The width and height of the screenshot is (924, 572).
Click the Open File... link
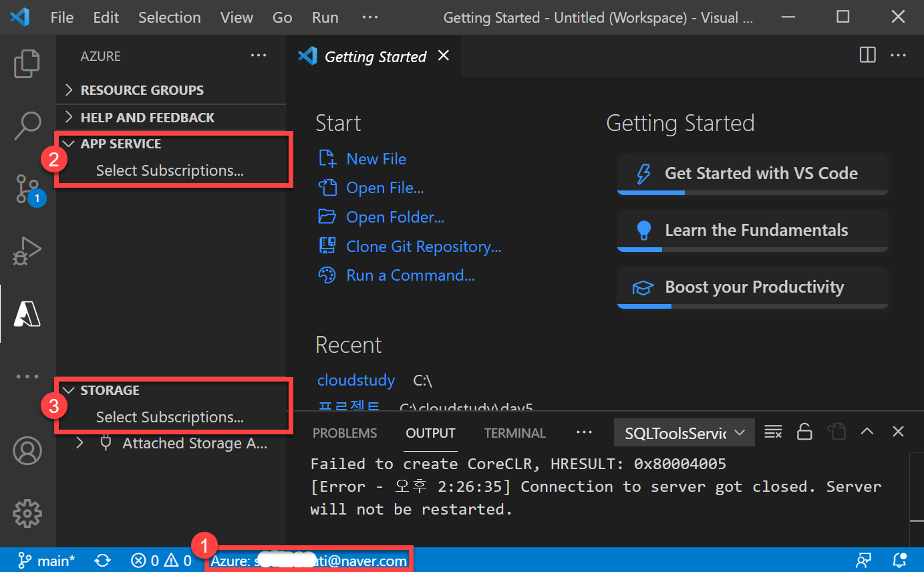385,188
